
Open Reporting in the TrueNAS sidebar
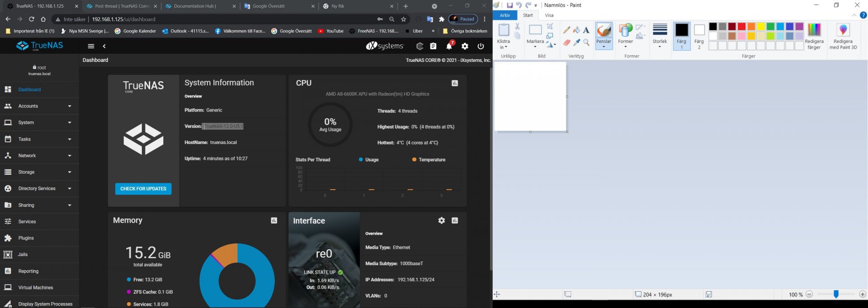pyautogui.click(x=39, y=271)
